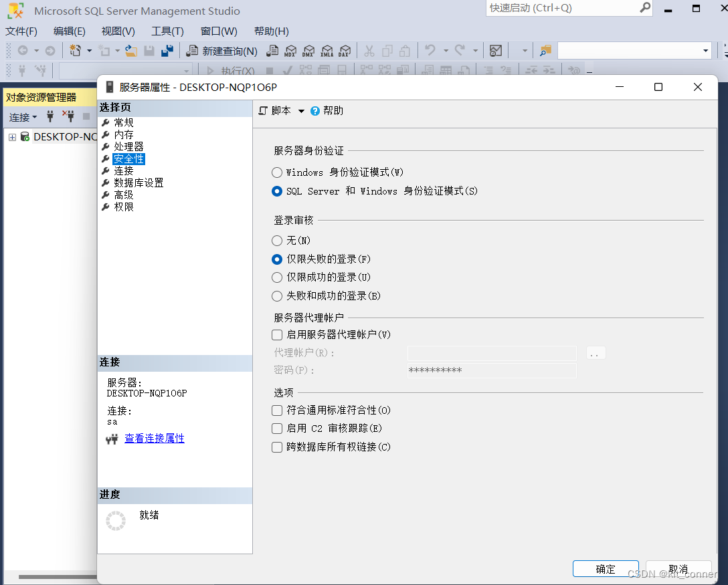Open the Find combo box dropdown
728x585 pixels.
pyautogui.click(x=705, y=51)
